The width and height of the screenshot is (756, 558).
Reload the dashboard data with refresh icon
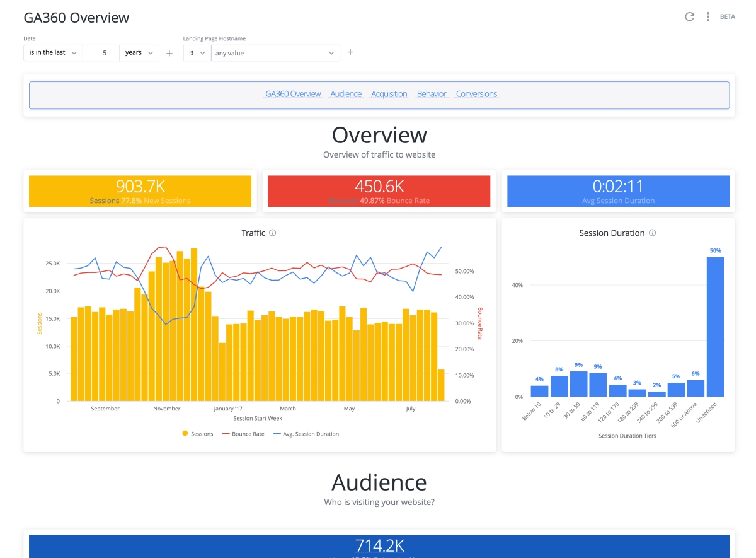(x=690, y=17)
